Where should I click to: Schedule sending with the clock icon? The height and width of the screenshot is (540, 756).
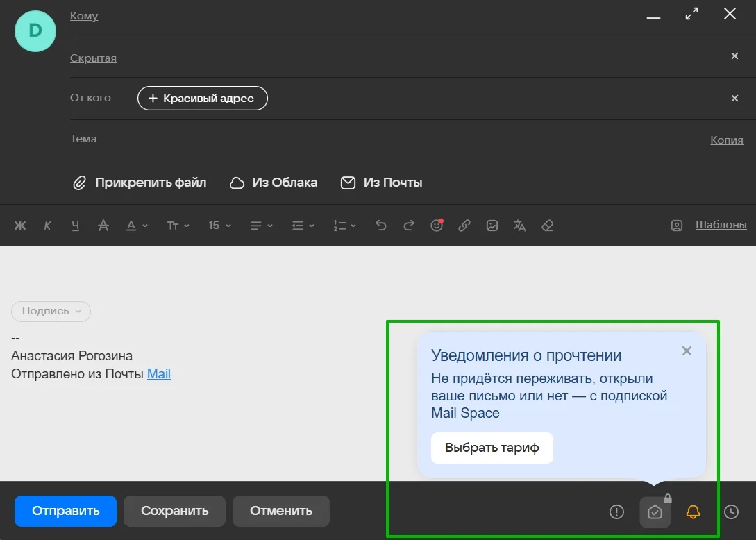click(x=731, y=512)
